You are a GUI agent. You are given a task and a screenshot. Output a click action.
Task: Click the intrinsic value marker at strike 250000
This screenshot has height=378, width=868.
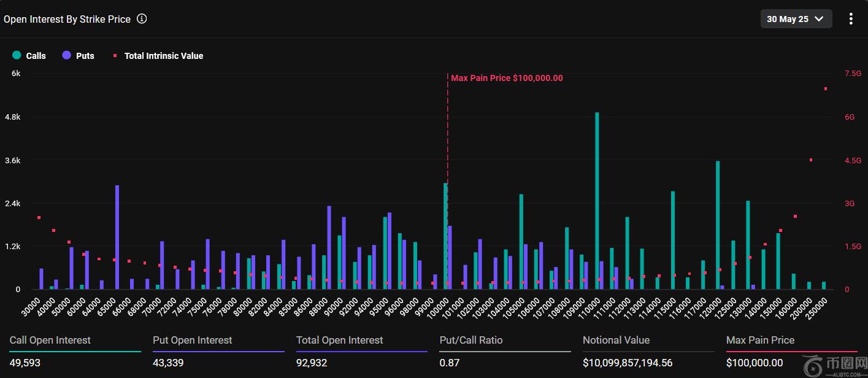[x=826, y=88]
